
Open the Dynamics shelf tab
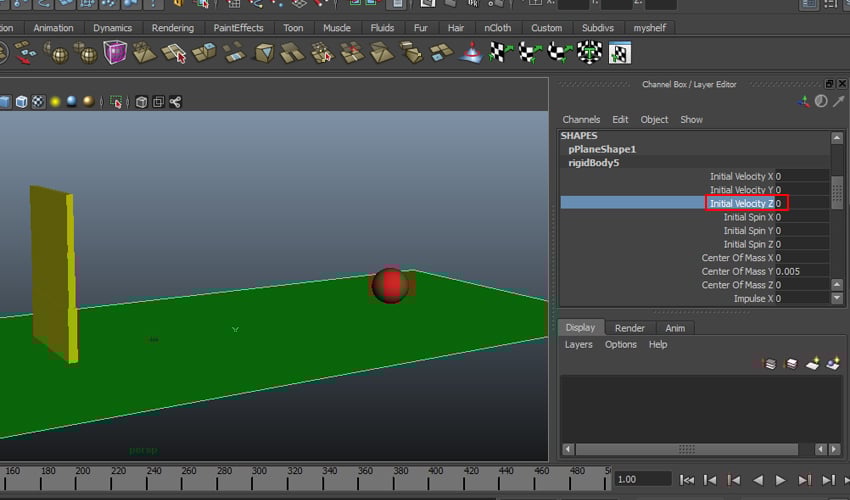[112, 28]
